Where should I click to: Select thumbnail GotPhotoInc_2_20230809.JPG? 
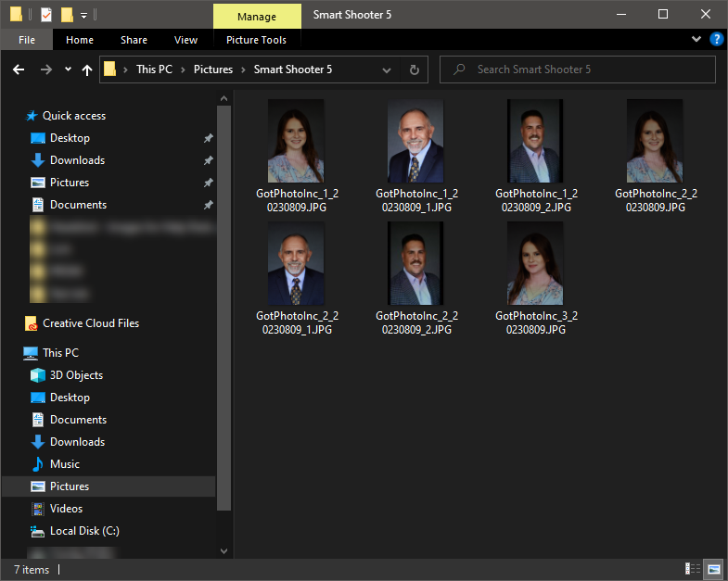[x=655, y=141]
